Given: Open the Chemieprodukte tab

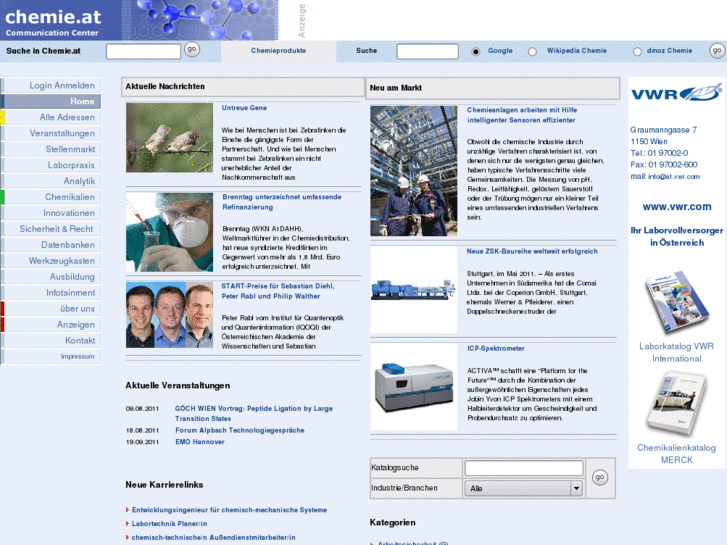Looking at the screenshot, I should coord(278,51).
